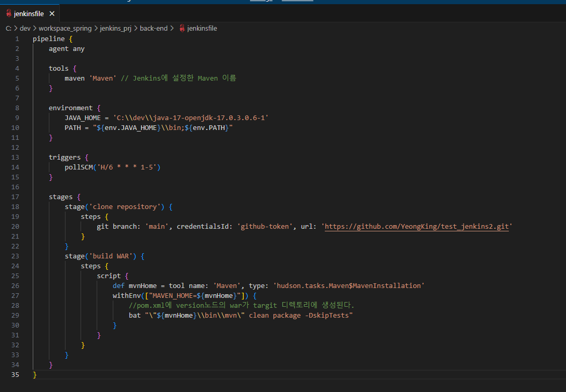Click the cron string 'H/6 * * * 1-5'
This screenshot has width=566, height=392.
point(127,167)
